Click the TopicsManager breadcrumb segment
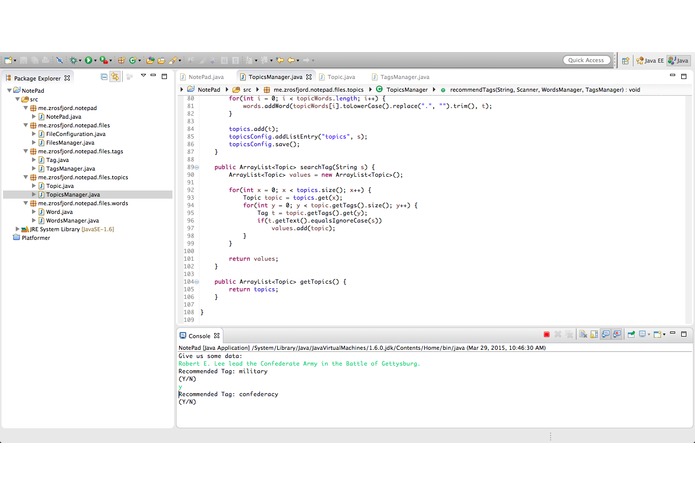 click(402, 89)
